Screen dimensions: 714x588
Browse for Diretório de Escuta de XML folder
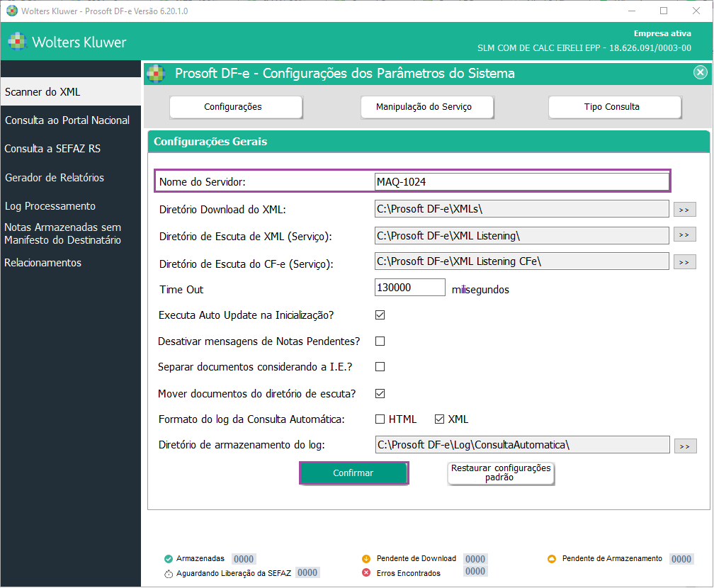(684, 234)
